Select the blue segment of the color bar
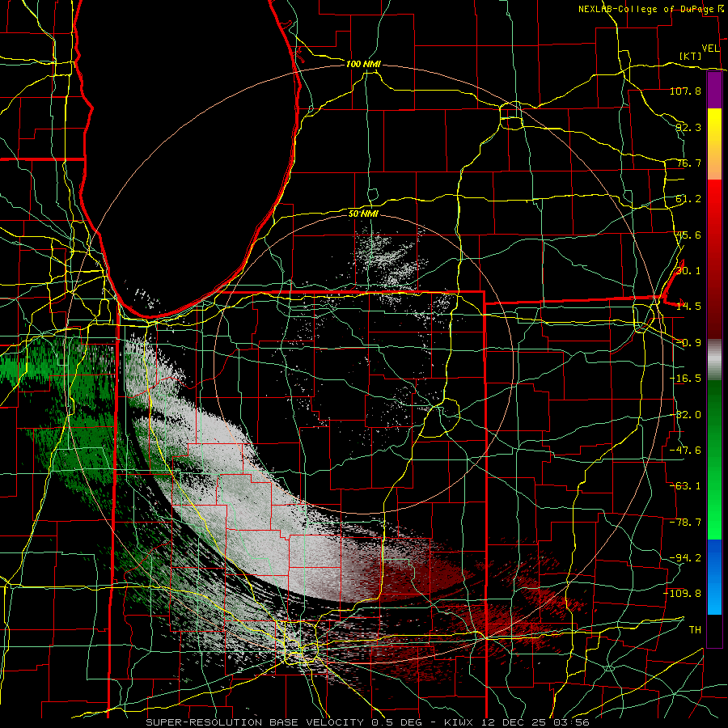728x728 pixels. click(x=714, y=577)
